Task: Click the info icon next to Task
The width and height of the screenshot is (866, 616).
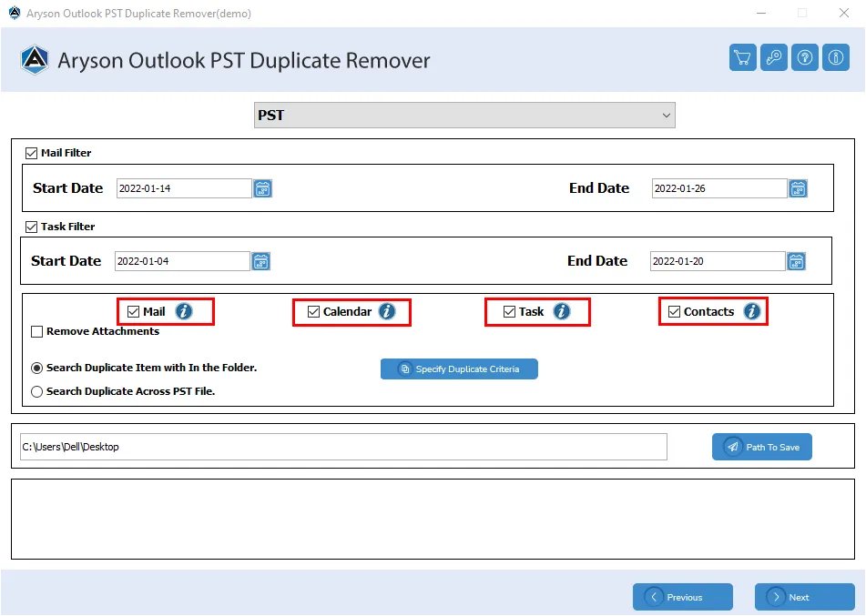Action: click(x=562, y=312)
